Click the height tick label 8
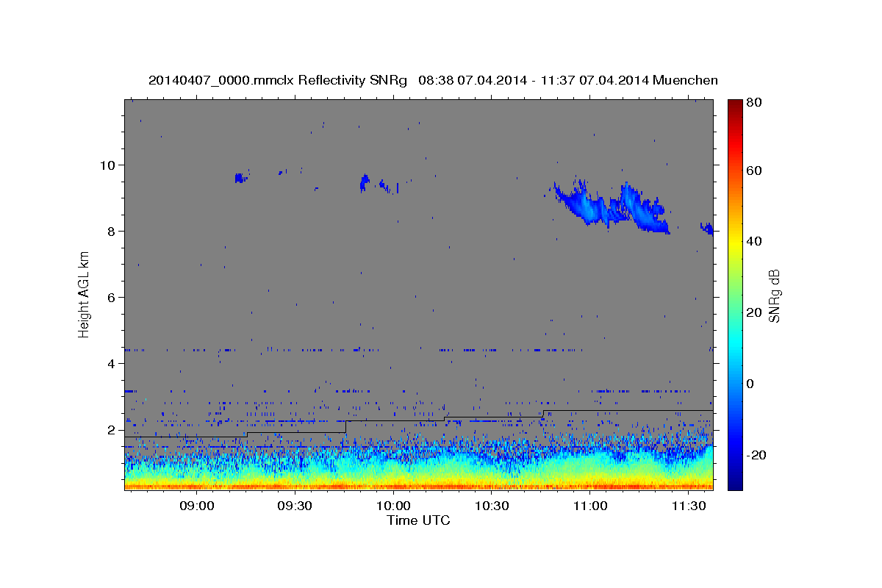This screenshot has height=588, width=882. [112, 231]
